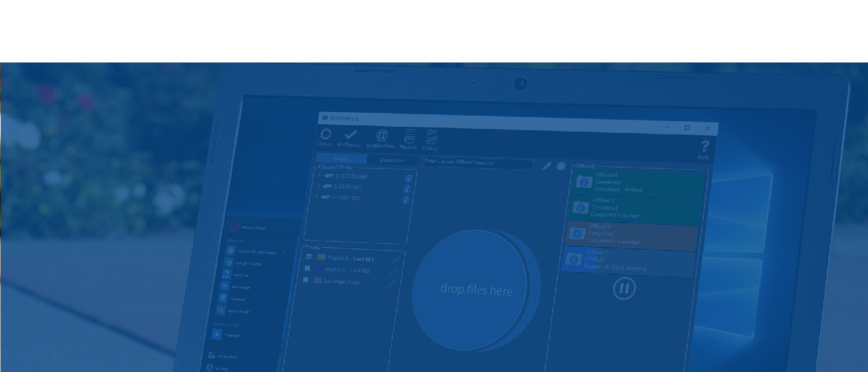Expand Google Chrome jump list arrow
Image resolution: width=868 pixels, height=372 pixels.
281,265
